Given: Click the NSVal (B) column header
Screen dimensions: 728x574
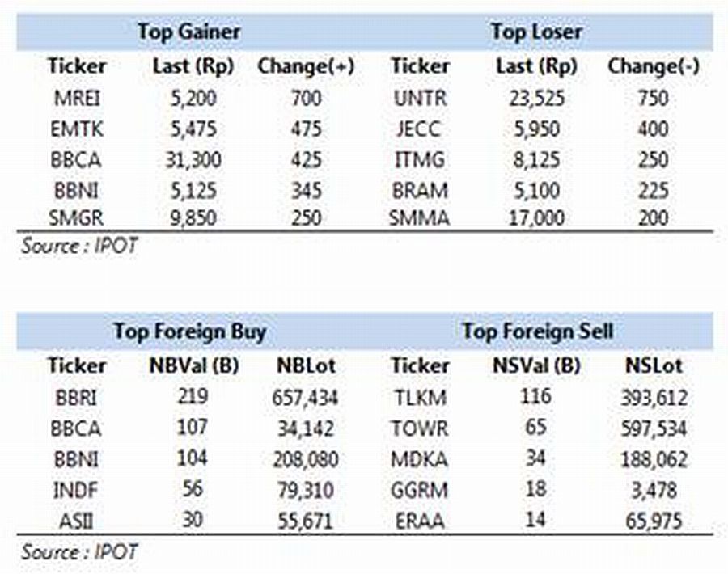Looking at the screenshot, I should (536, 365).
